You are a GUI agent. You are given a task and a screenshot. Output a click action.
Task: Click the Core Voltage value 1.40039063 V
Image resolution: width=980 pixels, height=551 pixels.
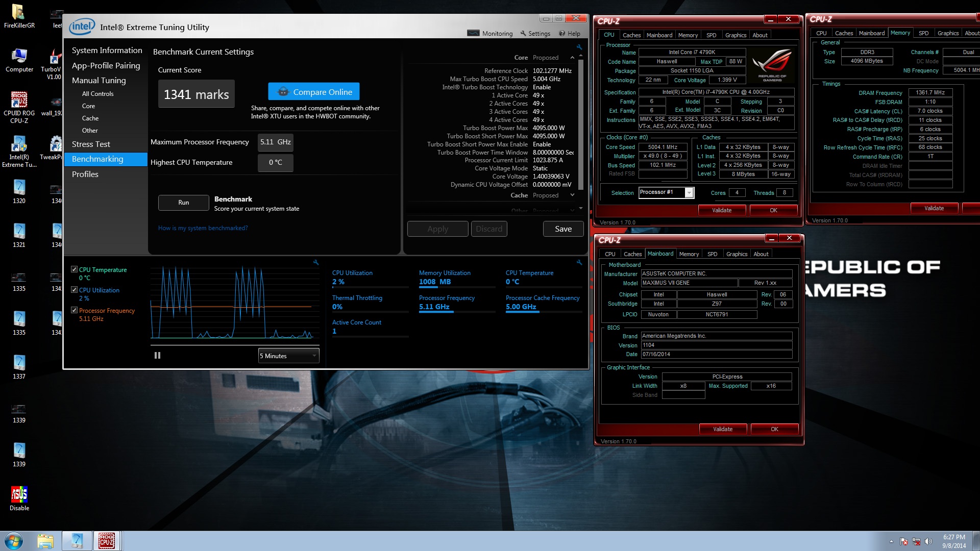pos(551,177)
